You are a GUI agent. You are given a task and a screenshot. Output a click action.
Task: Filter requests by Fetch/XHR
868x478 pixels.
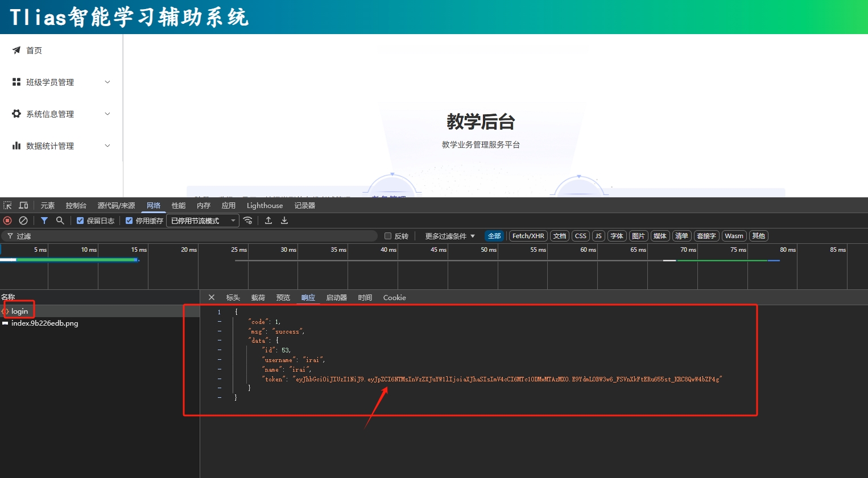(528, 236)
